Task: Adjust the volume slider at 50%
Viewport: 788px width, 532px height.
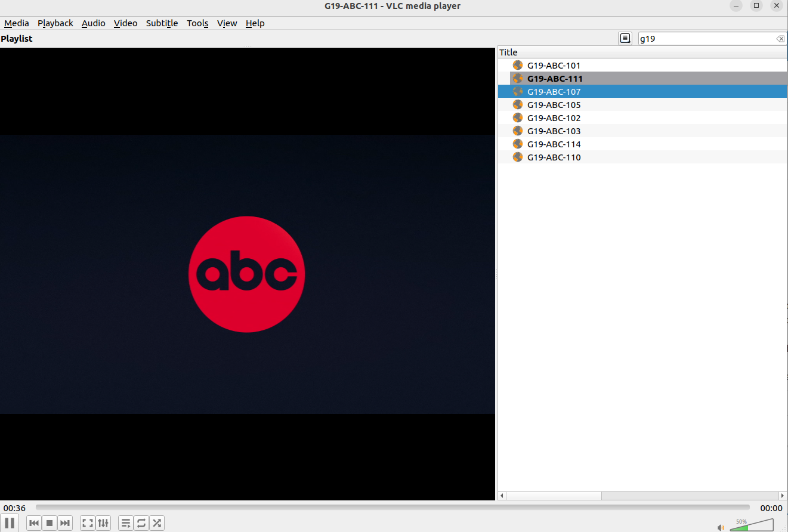Action: [752, 525]
